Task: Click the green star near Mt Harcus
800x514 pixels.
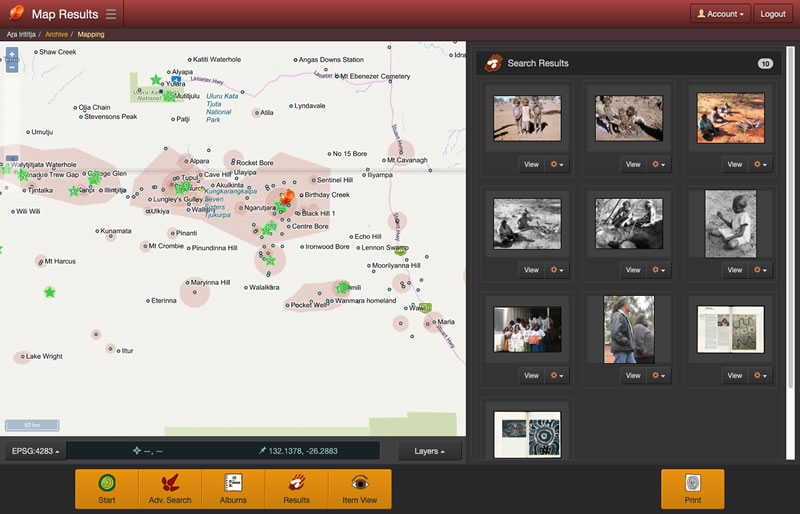Action: coord(49,292)
